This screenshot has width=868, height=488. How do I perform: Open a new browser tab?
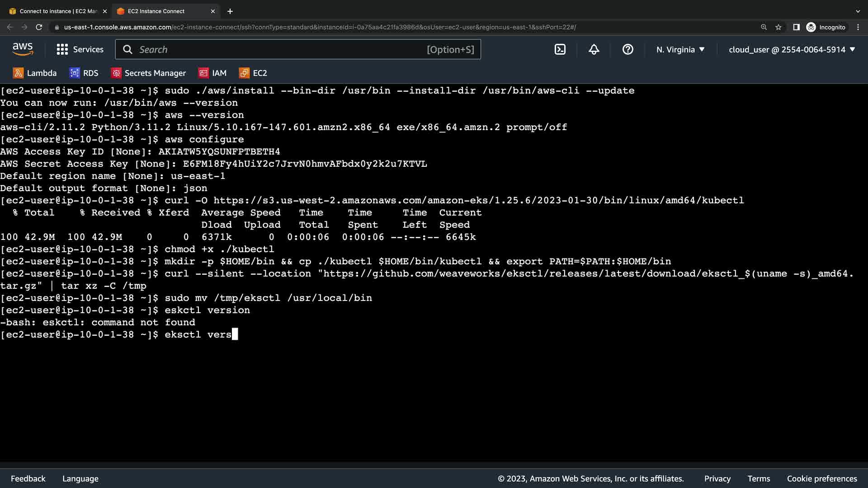tap(230, 11)
